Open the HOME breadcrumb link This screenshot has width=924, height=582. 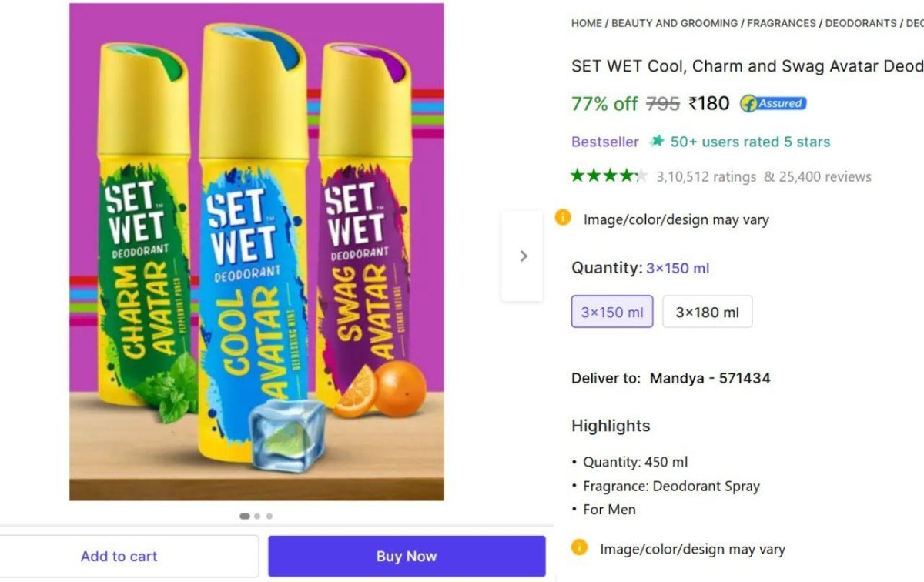click(x=586, y=23)
